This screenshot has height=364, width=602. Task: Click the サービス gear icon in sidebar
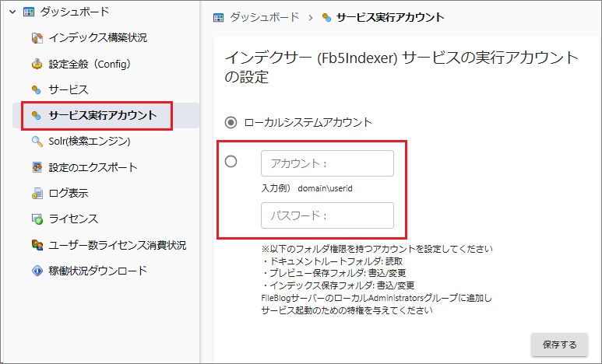tap(36, 89)
